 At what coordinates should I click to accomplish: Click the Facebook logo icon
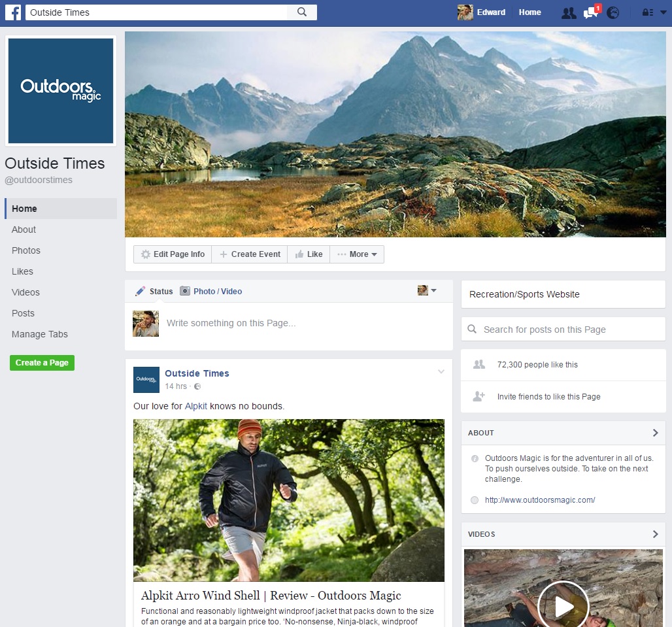pos(13,12)
